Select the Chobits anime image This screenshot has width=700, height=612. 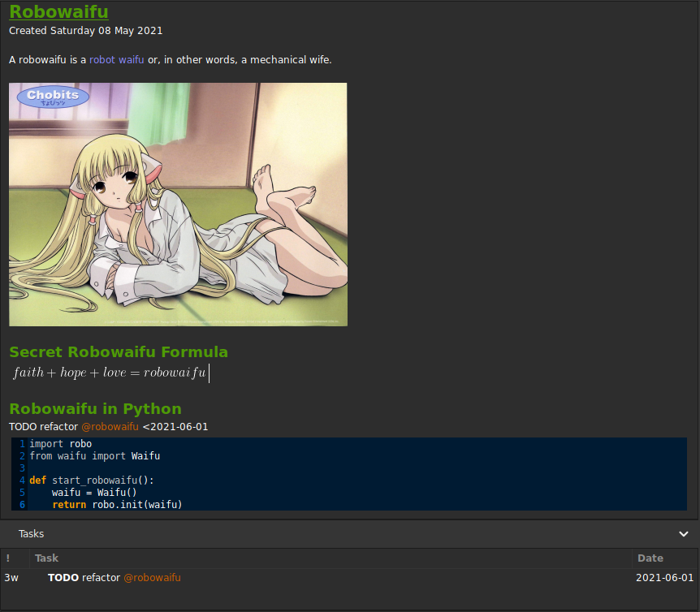point(178,205)
